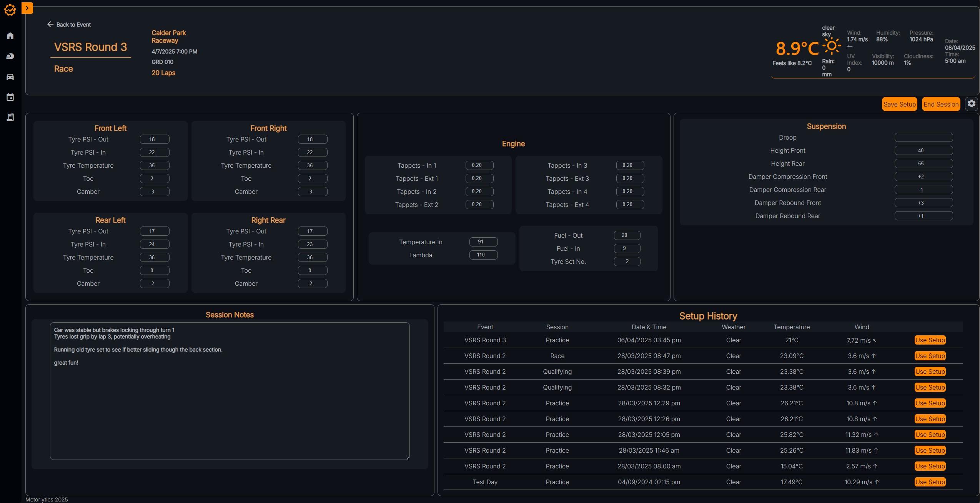Apply the Test Day setup with Use Setup
This screenshot has width=980, height=503.
[x=930, y=482]
